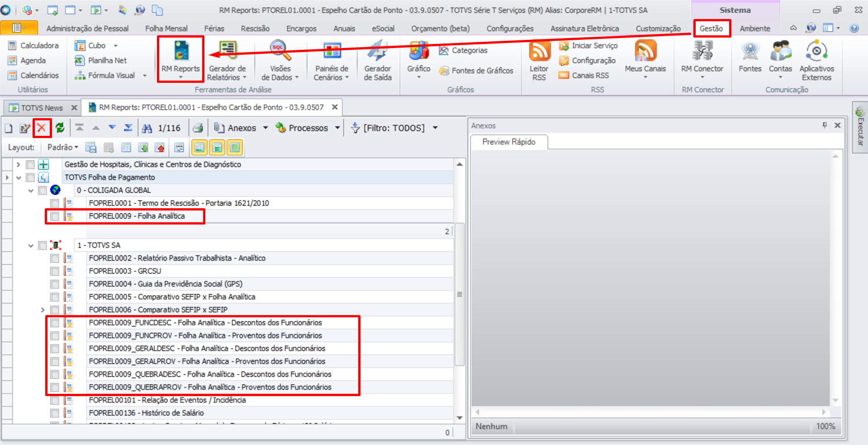Switch to the TOTVS News tab
Image resolution: width=868 pixels, height=445 pixels.
[42, 108]
